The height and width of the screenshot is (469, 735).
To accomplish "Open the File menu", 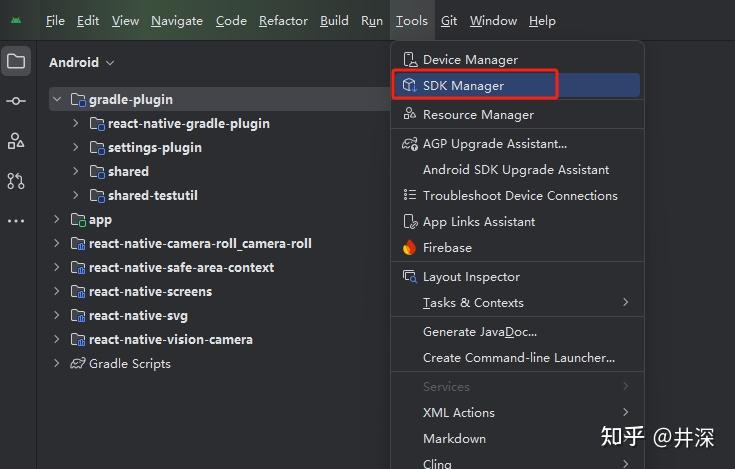I will pos(55,21).
